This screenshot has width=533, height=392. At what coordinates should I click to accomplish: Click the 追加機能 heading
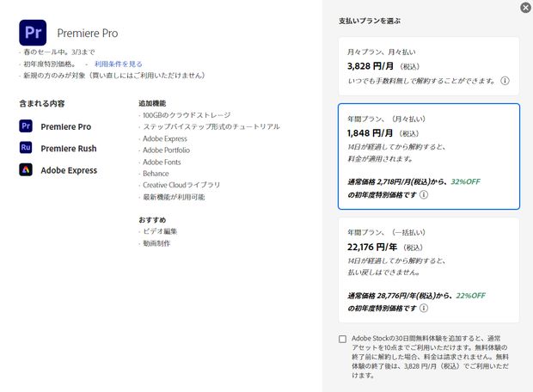pyautogui.click(x=152, y=103)
